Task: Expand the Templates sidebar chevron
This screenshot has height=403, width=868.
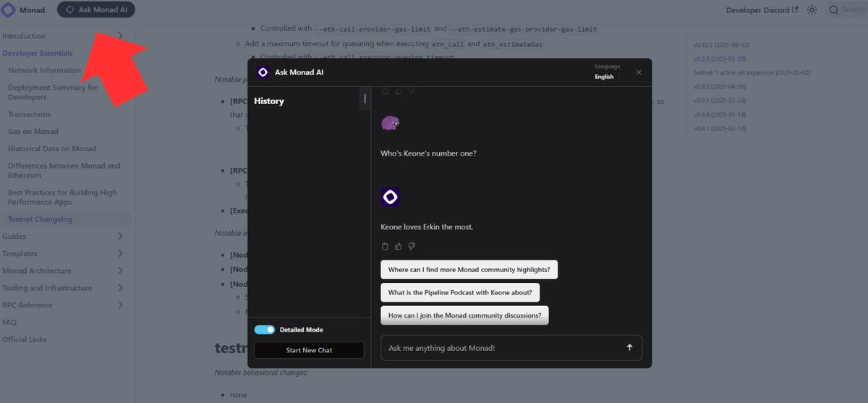Action: coord(120,254)
